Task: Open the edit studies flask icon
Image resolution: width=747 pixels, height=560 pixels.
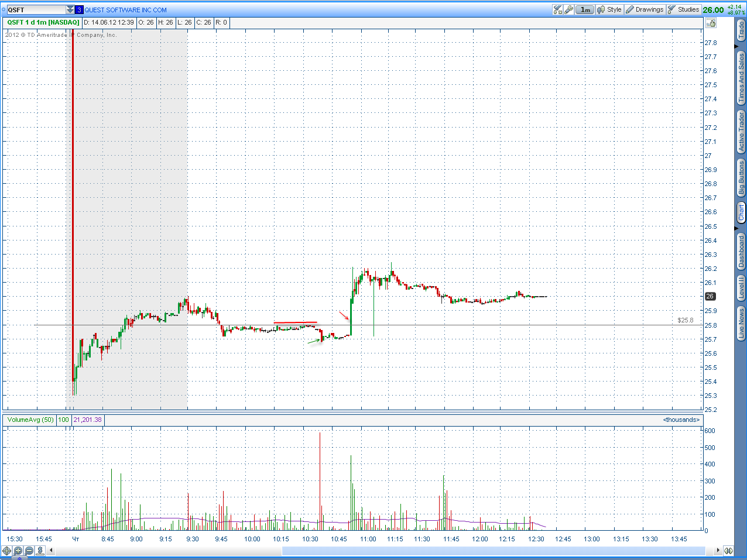Action: pyautogui.click(x=558, y=9)
